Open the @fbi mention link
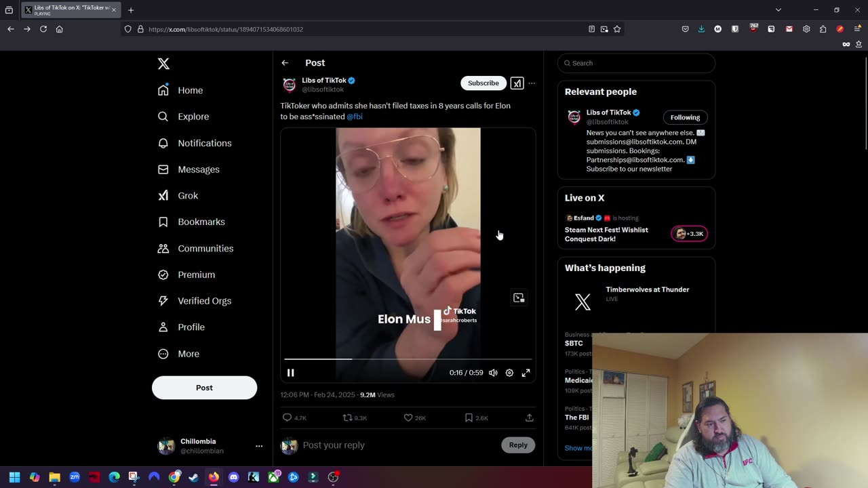 pyautogui.click(x=355, y=117)
